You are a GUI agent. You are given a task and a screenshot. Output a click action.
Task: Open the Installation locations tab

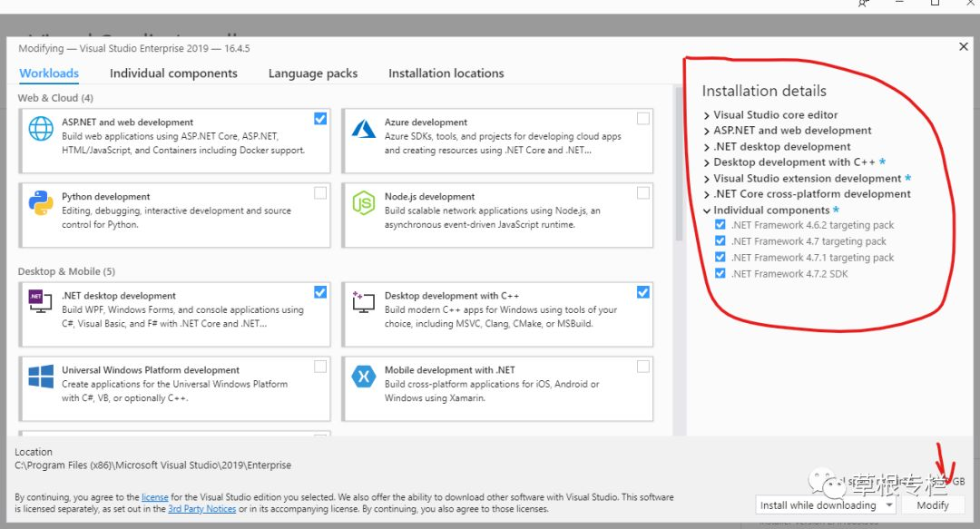[446, 73]
